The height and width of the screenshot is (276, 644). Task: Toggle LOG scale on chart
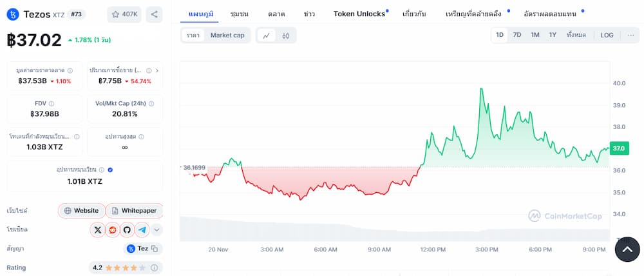[607, 35]
